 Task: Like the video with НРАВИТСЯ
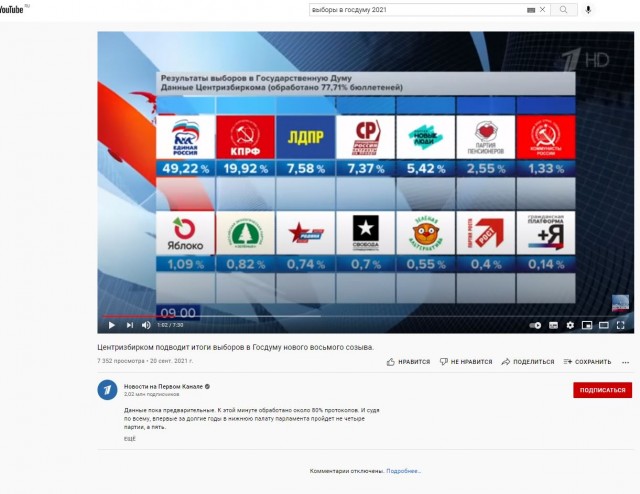click(409, 362)
